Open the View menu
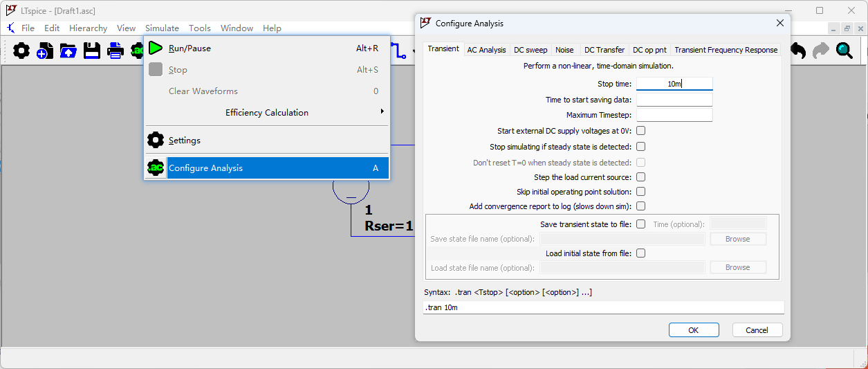Viewport: 868px width, 369px height. click(126, 28)
